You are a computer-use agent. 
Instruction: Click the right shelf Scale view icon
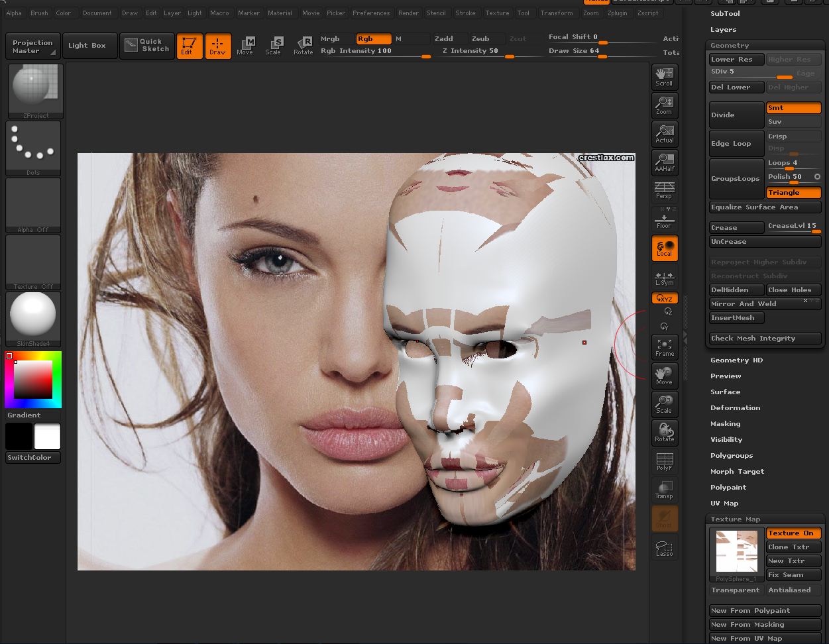[x=665, y=404]
